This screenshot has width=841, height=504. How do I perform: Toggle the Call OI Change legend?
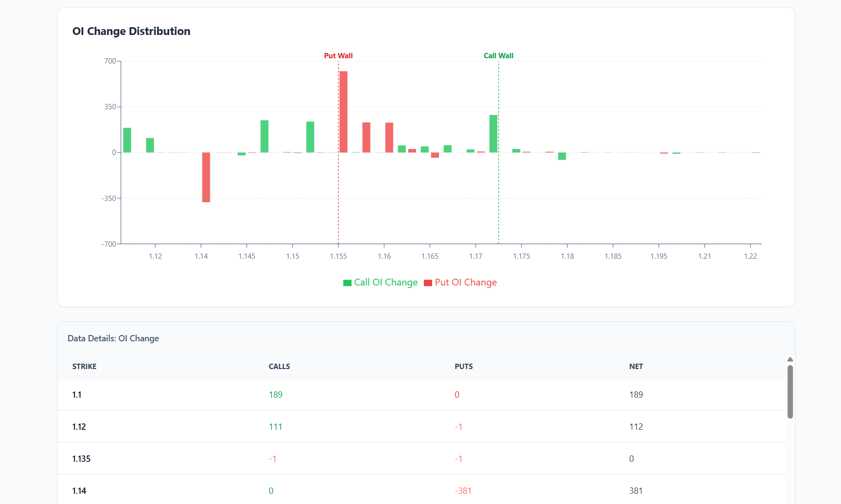(386, 282)
